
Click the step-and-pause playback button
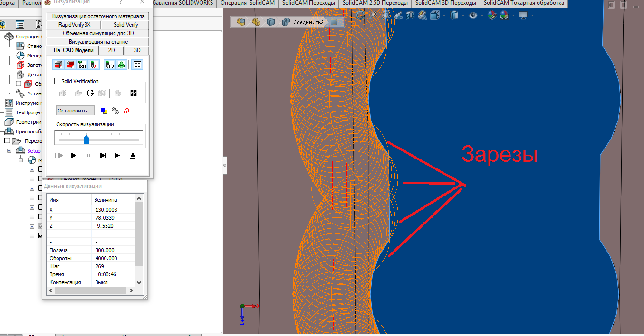(x=118, y=155)
